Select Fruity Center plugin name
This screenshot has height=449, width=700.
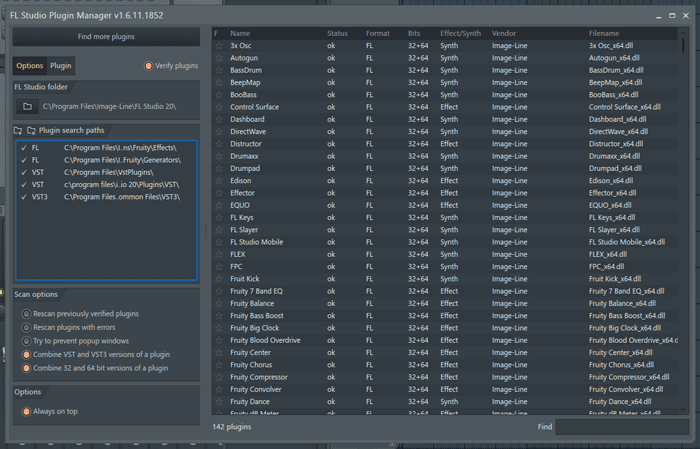point(250,353)
